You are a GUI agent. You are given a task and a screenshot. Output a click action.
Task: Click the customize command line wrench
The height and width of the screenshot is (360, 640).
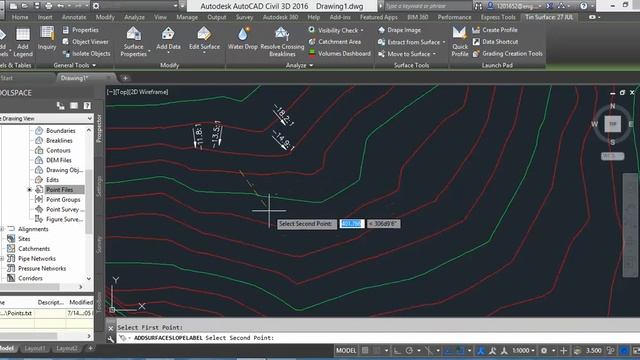point(111,338)
